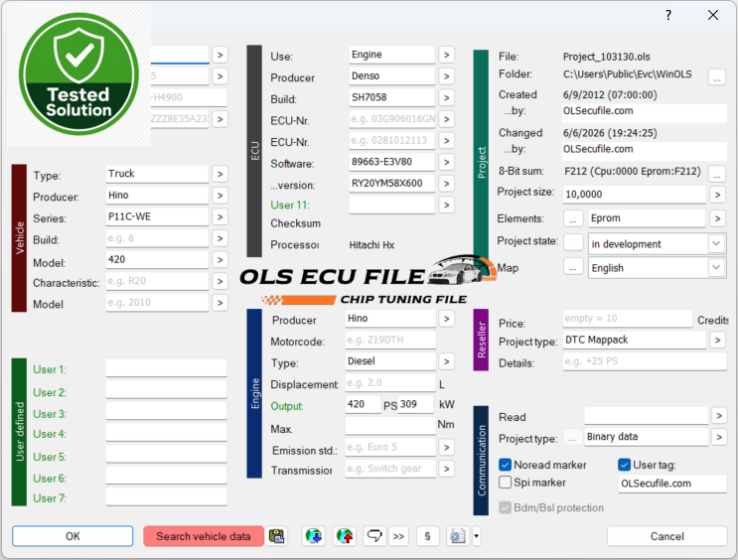The image size is (738, 560).
Task: Expand the arrow next to Elements Eprom
Action: (717, 218)
